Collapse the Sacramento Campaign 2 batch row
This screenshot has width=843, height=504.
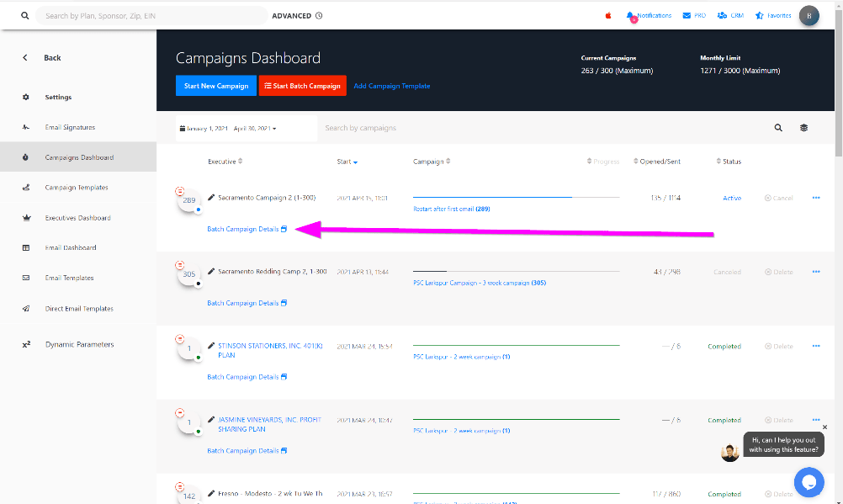point(179,191)
